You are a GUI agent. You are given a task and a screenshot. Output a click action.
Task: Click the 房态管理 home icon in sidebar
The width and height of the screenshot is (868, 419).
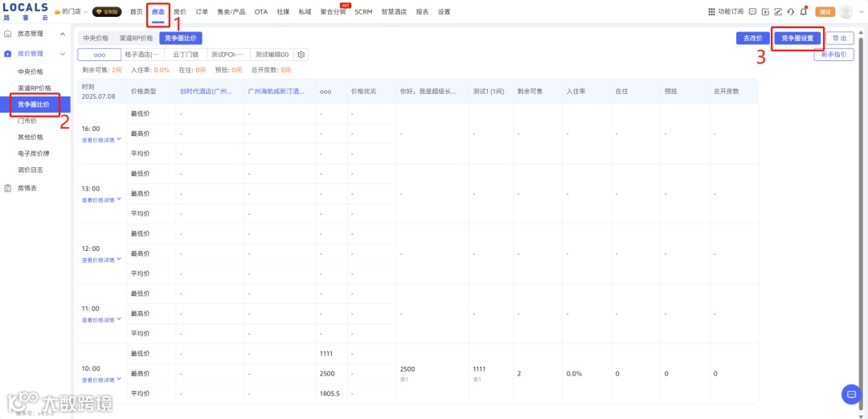[8, 34]
